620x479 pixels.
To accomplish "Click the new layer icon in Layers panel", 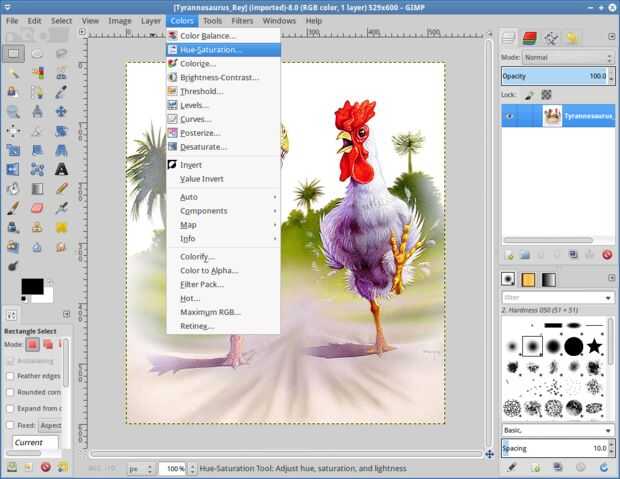I will (509, 255).
